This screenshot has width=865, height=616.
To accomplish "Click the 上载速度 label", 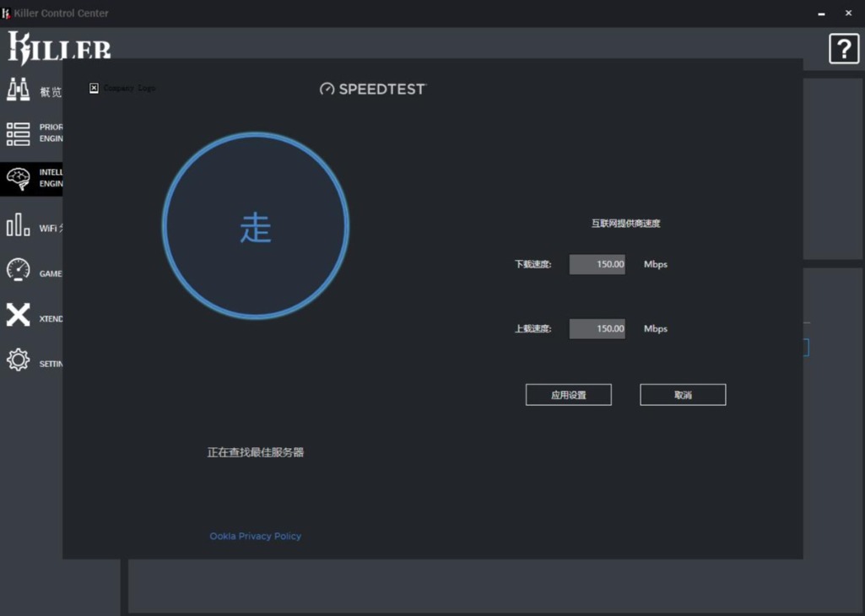I will click(x=533, y=329).
